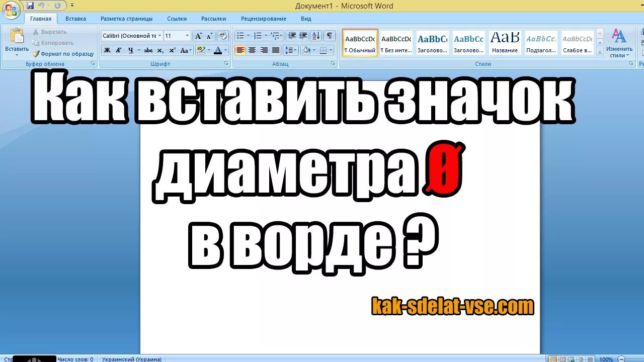
Task: Clear formatting with the eraser icon
Action: [x=223, y=36]
